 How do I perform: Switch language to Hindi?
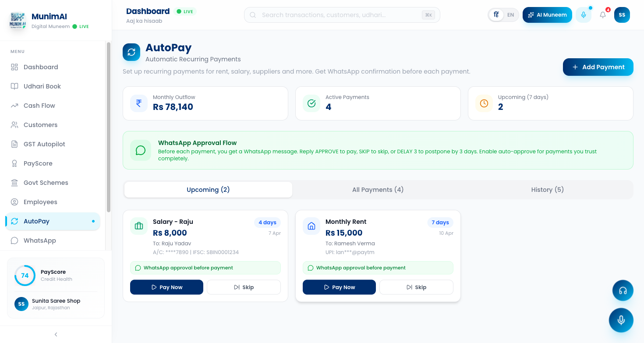pos(495,14)
